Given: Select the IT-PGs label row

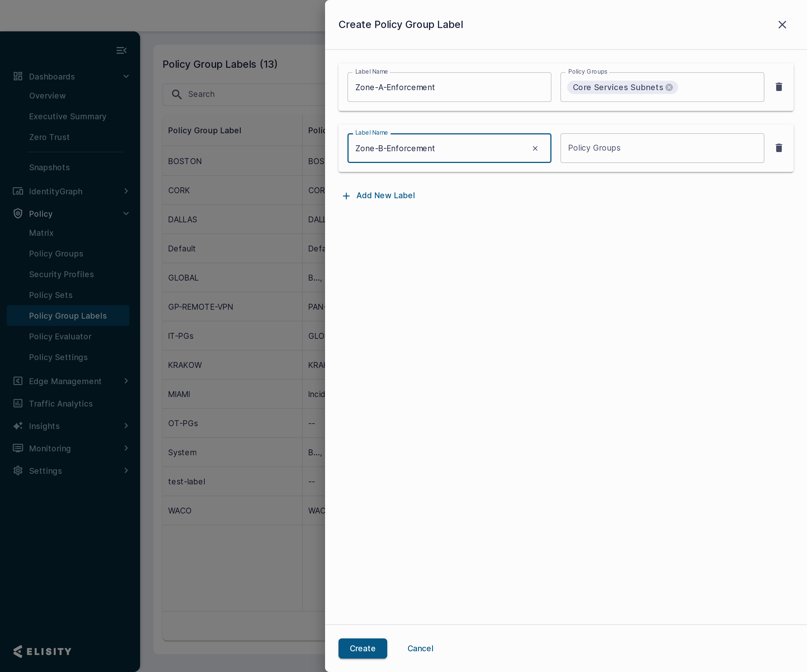Looking at the screenshot, I should [244, 336].
